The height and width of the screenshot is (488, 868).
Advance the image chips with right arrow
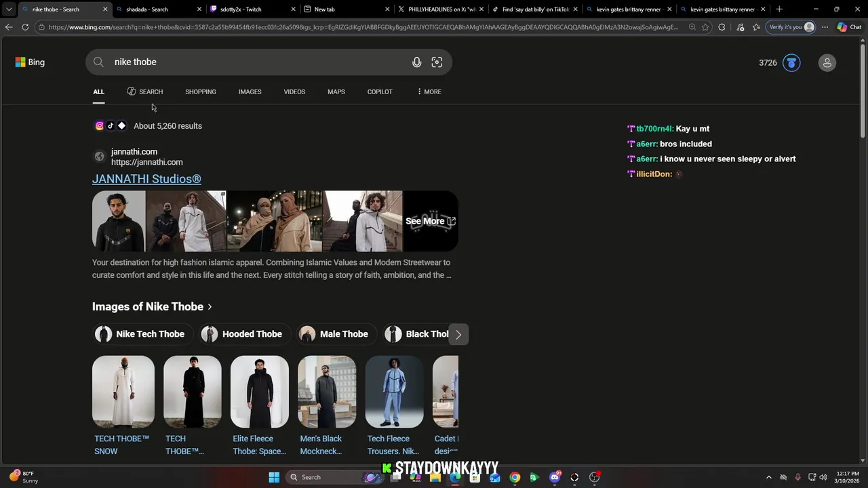(458, 334)
